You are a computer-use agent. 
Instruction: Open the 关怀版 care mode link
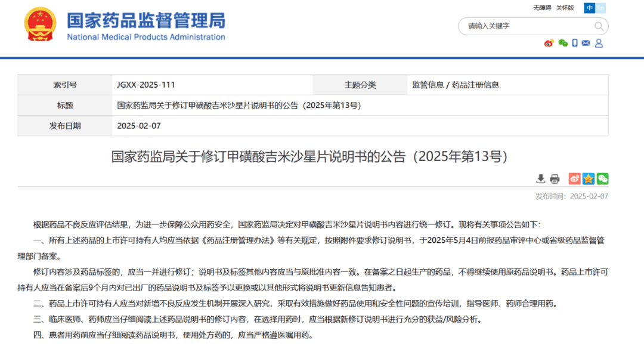[565, 8]
